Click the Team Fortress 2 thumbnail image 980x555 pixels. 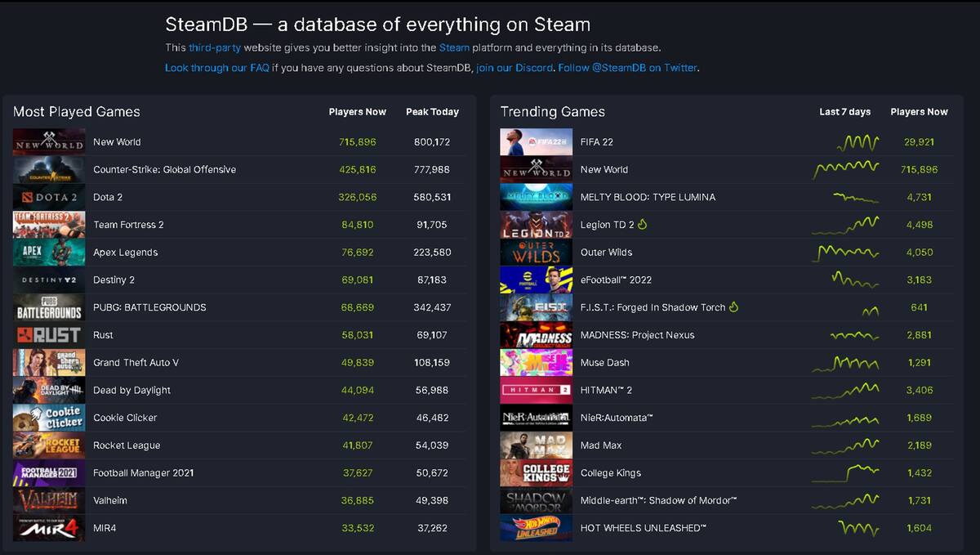49,225
